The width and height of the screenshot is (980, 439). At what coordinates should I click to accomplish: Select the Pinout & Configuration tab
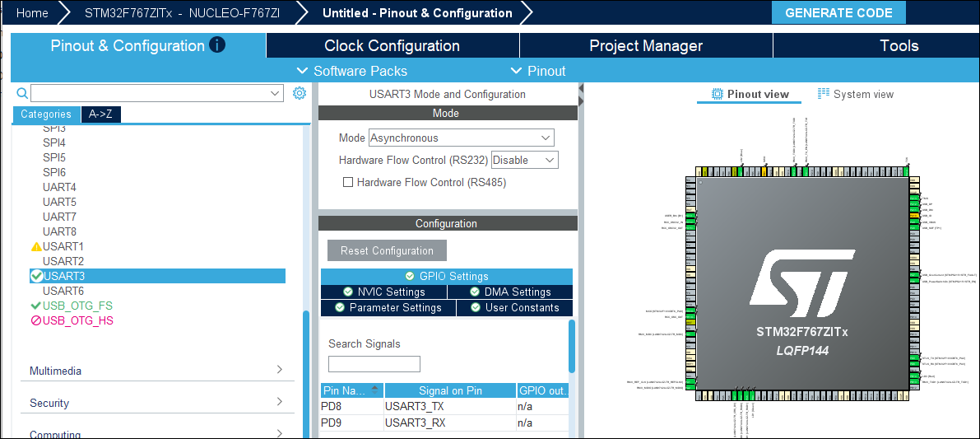[138, 45]
